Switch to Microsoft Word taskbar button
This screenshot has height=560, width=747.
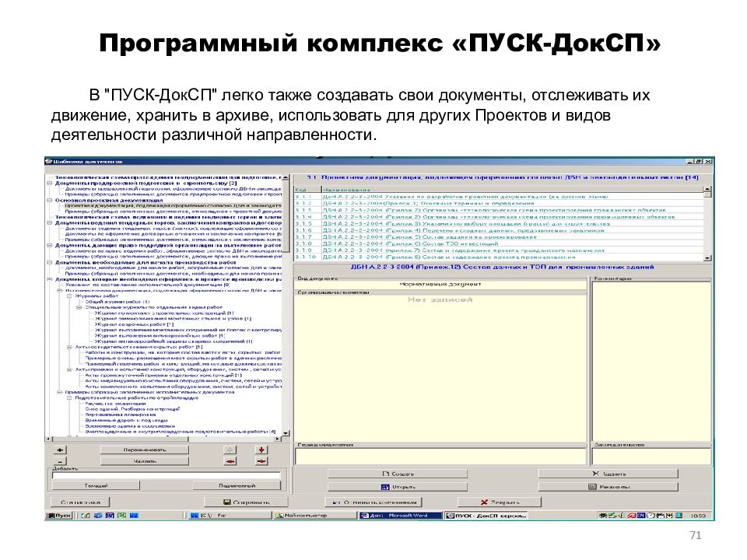(x=399, y=515)
